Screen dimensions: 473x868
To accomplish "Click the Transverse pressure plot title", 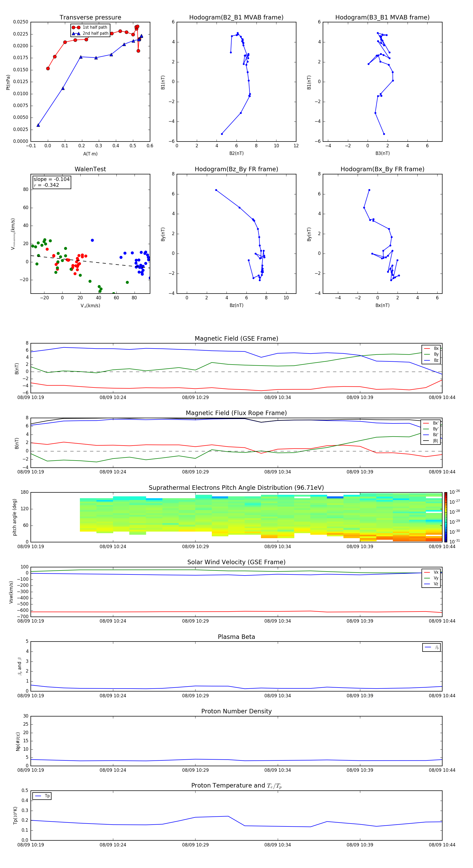I will coord(90,18).
